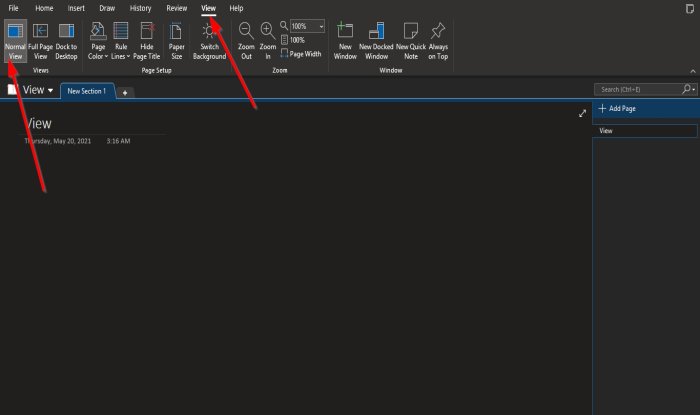Open a New Window
Screen dimensions: 700x415
pyautogui.click(x=345, y=41)
